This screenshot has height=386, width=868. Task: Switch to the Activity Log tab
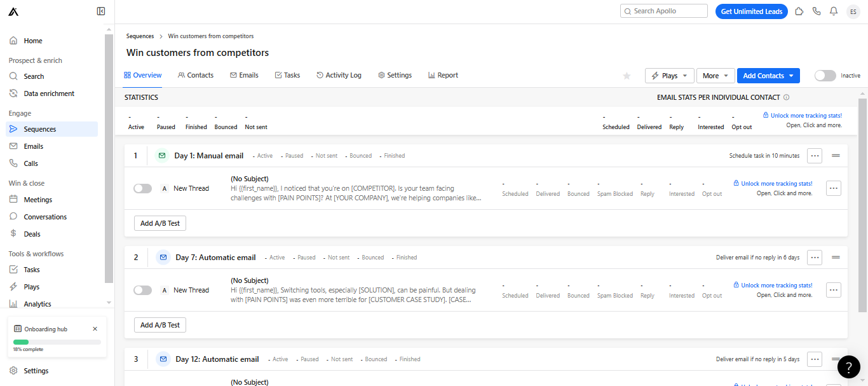pos(339,75)
